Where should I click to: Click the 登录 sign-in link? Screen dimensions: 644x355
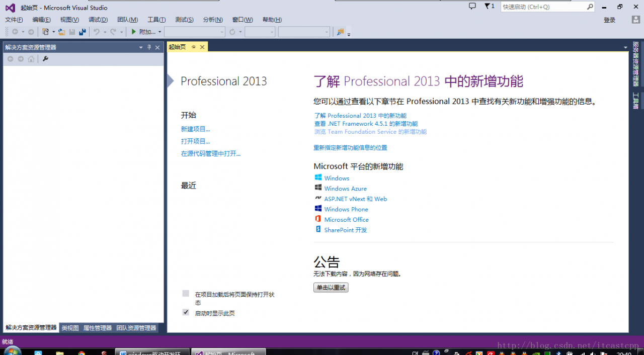coord(609,20)
